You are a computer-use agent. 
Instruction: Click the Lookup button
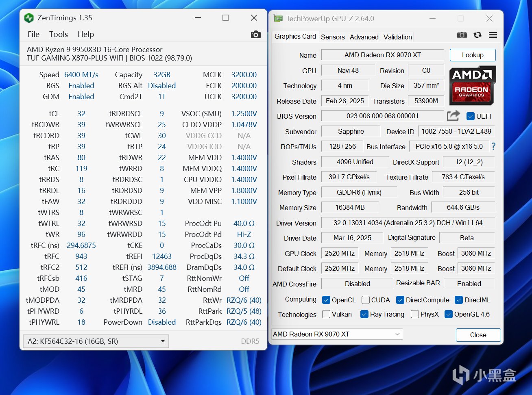(x=473, y=55)
